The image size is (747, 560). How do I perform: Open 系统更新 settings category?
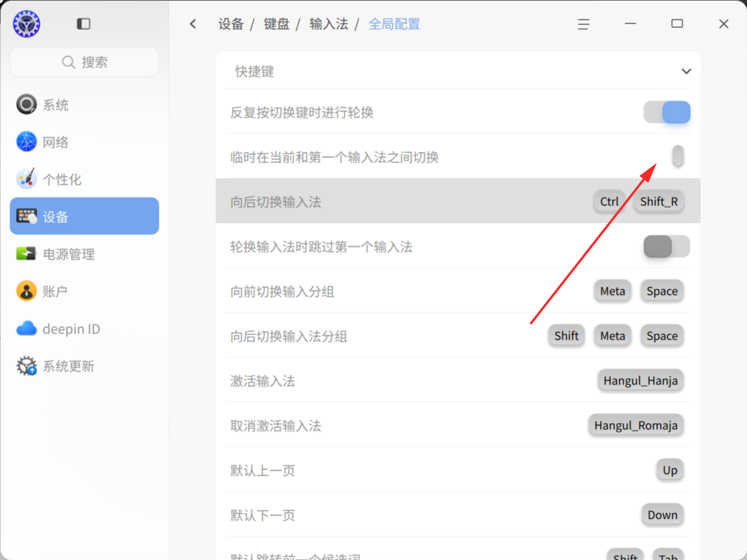[85, 366]
